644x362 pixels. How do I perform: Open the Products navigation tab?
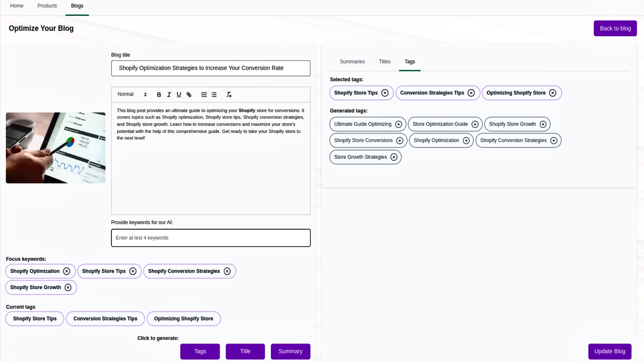pyautogui.click(x=47, y=6)
